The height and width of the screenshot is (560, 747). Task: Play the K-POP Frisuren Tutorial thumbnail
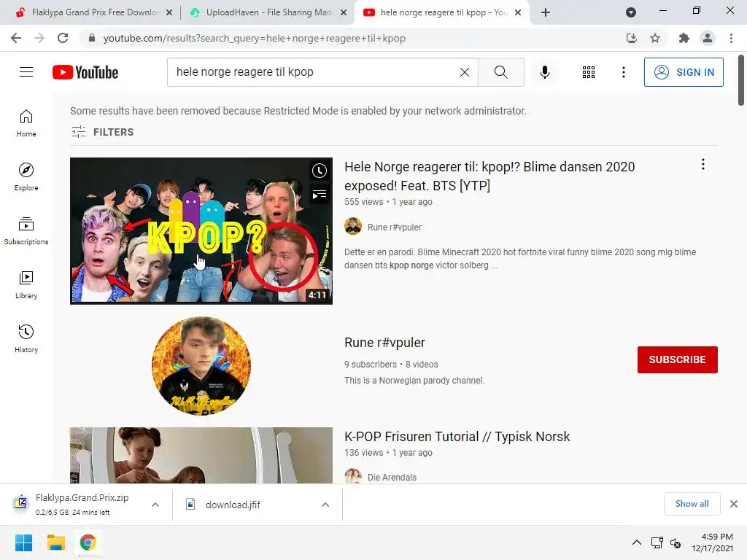(x=201, y=455)
